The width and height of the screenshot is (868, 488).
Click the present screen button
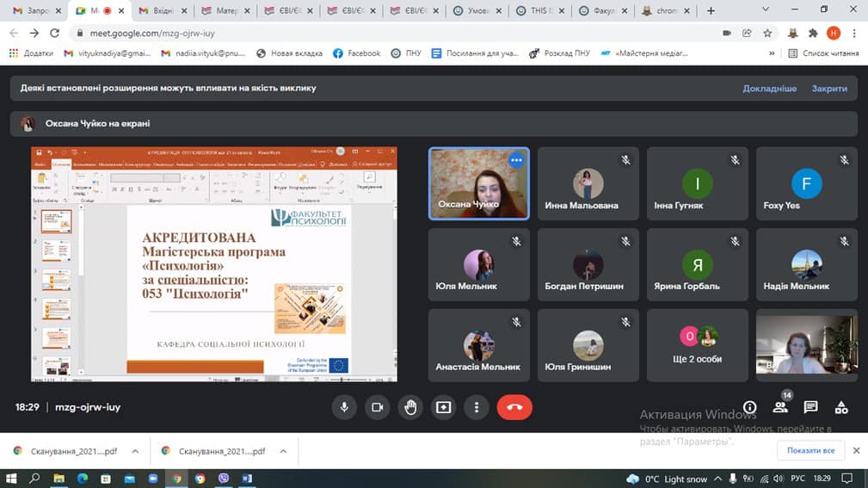coord(443,407)
